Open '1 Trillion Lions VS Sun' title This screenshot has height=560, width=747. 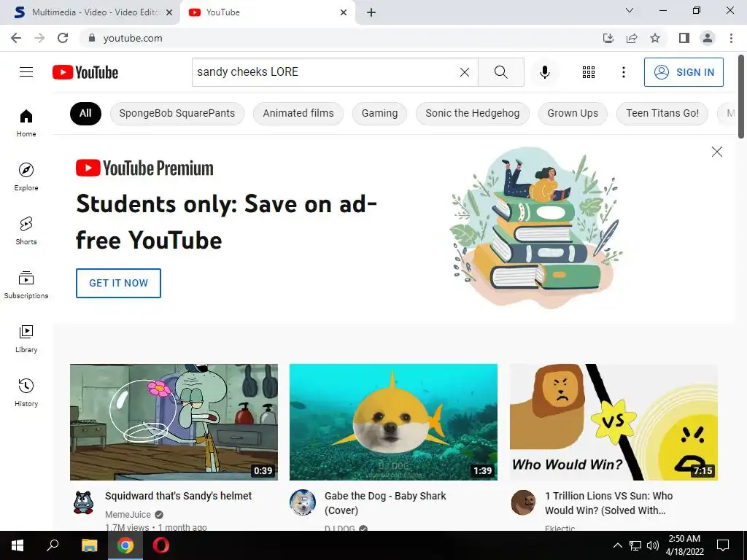click(608, 503)
